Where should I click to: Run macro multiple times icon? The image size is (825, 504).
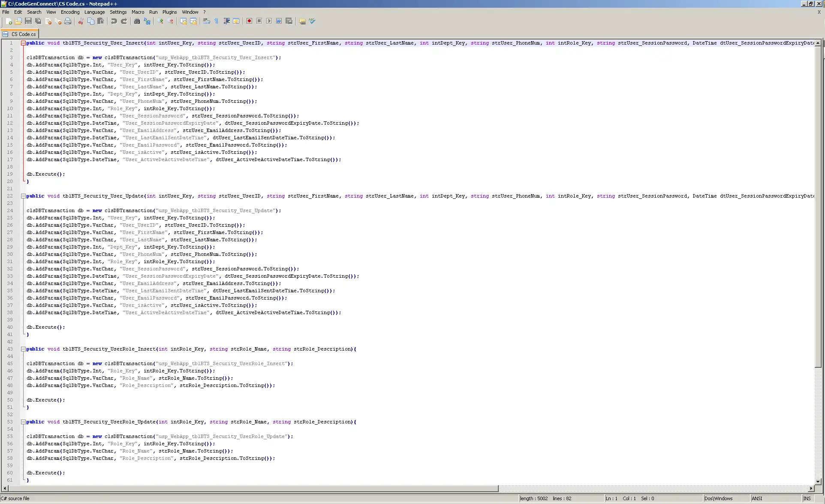click(x=279, y=21)
